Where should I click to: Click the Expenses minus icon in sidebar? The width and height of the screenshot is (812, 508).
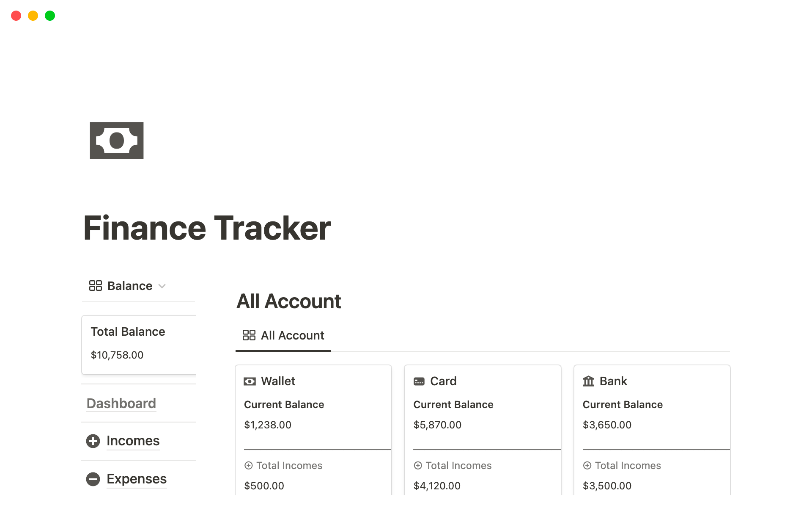click(x=93, y=478)
